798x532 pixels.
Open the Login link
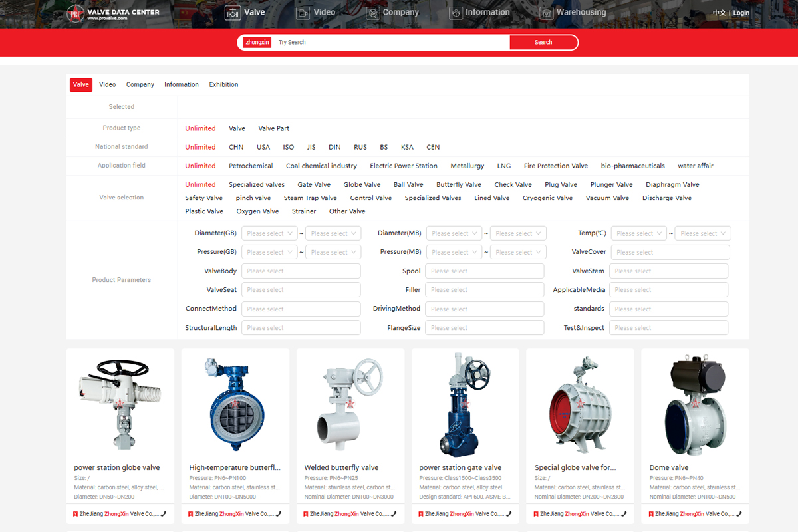click(x=741, y=13)
